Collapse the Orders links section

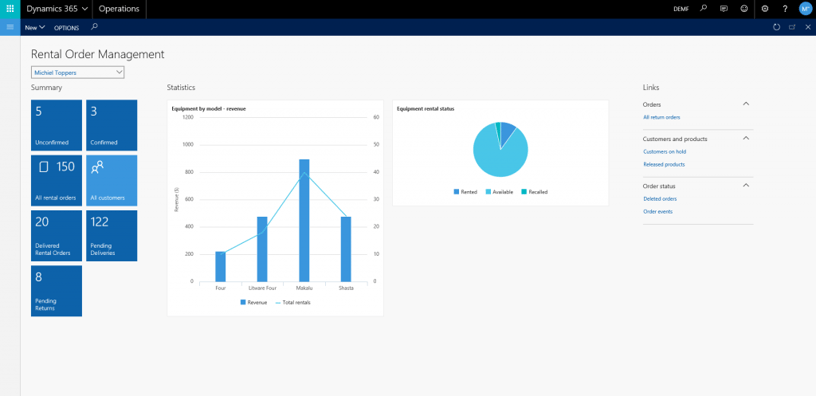pyautogui.click(x=746, y=104)
